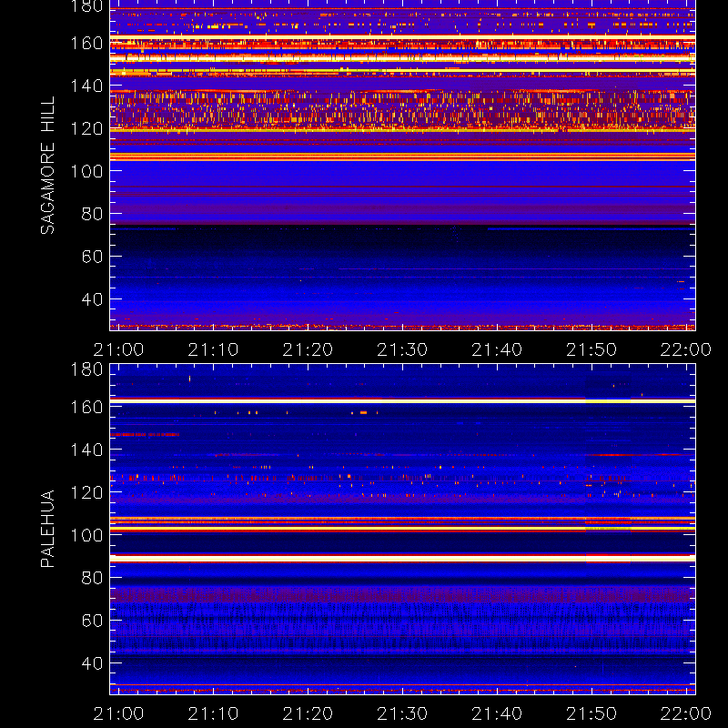Pick the 40 tick label on Palehua axis
This screenshot has height=728, width=728.
pyautogui.click(x=92, y=663)
